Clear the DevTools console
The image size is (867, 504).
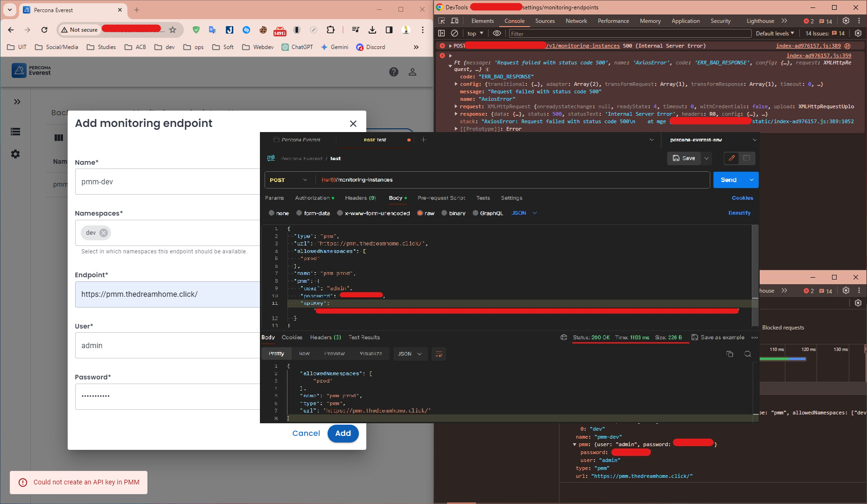pos(454,33)
